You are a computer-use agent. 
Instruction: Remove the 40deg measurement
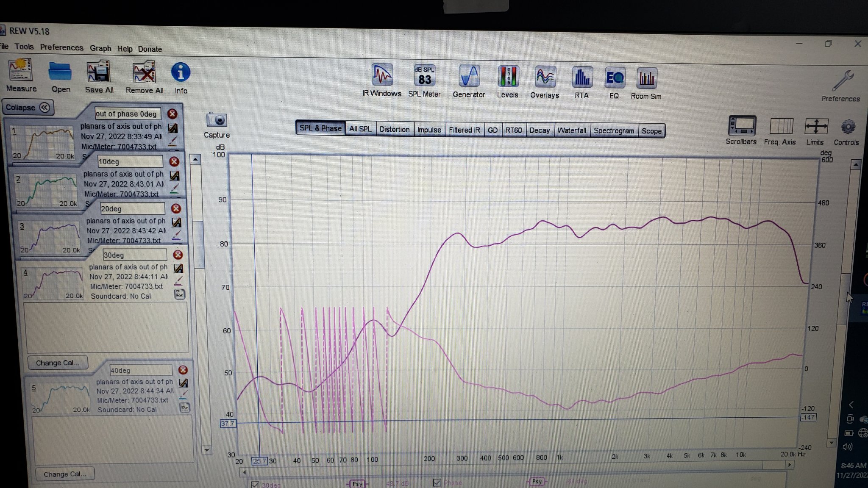click(183, 370)
